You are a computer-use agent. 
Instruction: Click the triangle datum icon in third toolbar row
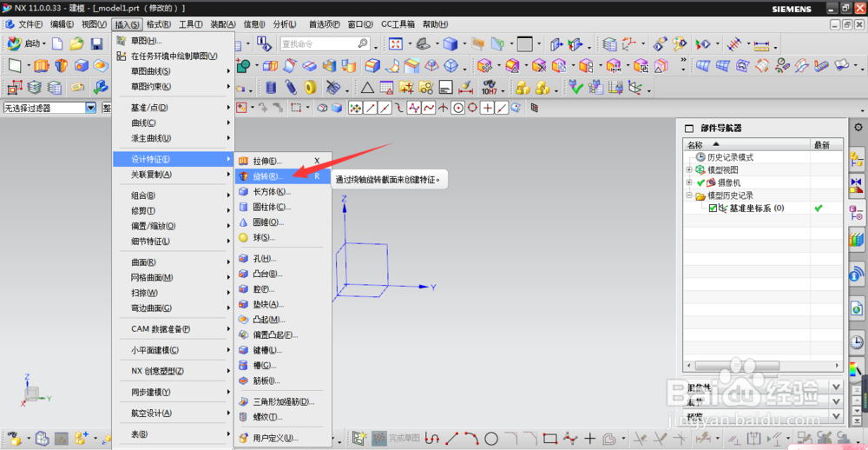tap(367, 87)
